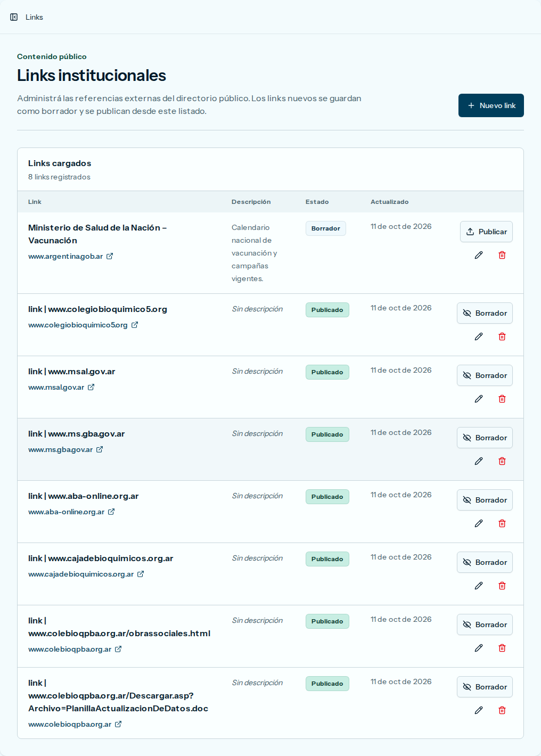The image size is (541, 756).
Task: Toggle the sidebar panel icon next to Links
Action: [x=14, y=17]
